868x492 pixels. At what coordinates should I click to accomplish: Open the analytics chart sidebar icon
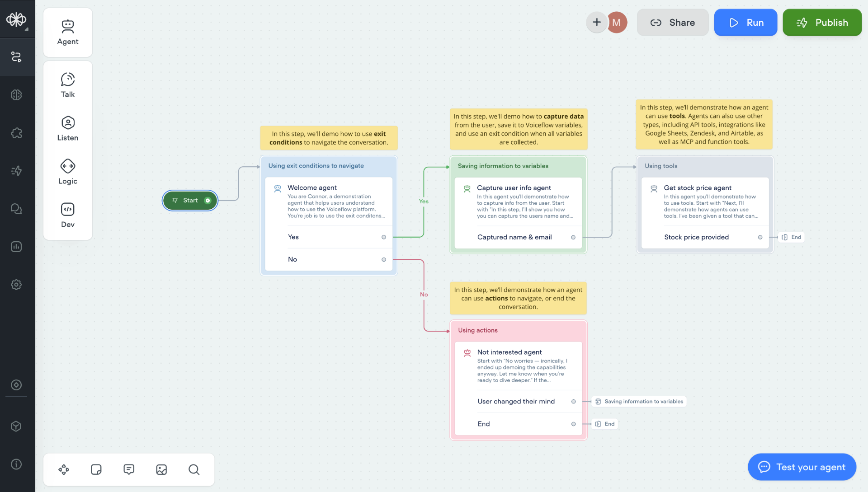tap(16, 247)
